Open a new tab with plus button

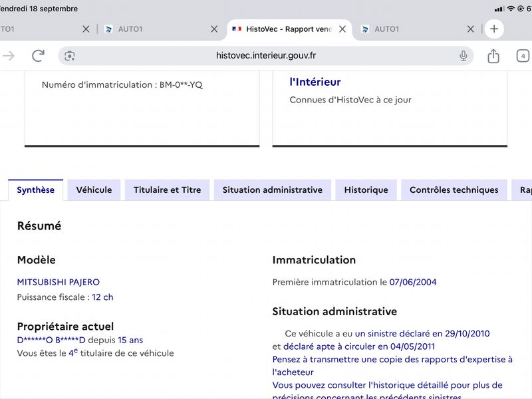[494, 29]
